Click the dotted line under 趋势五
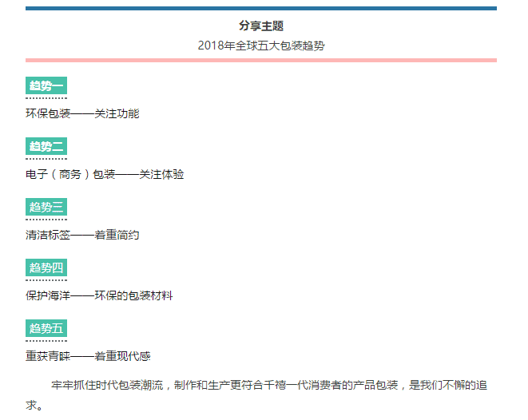528x420 pixels. point(46,341)
